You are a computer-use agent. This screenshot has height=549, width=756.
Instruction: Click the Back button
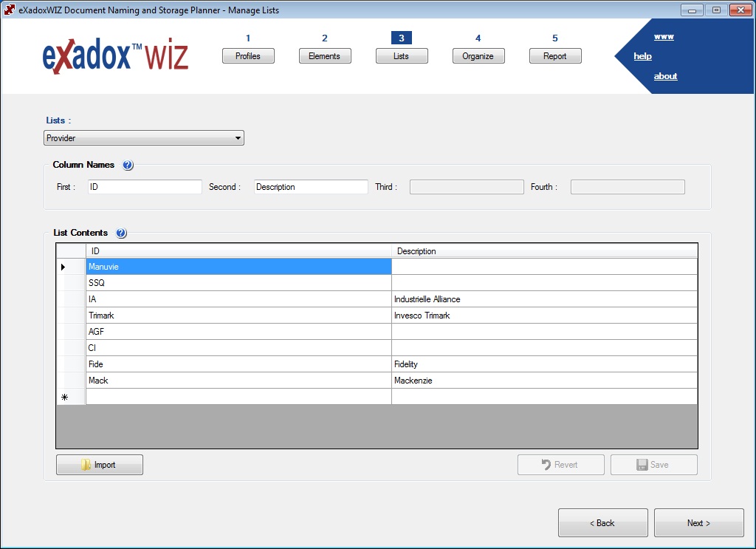tap(602, 523)
